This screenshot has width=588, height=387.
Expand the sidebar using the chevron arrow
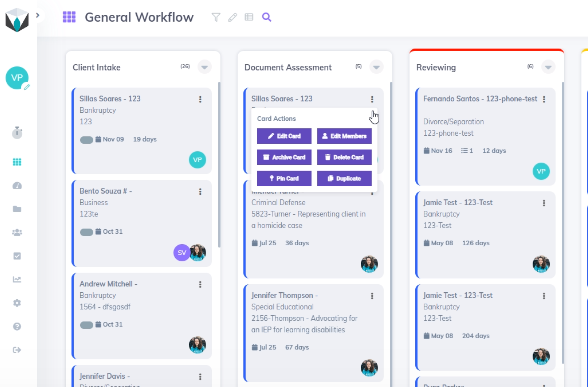[x=38, y=15]
